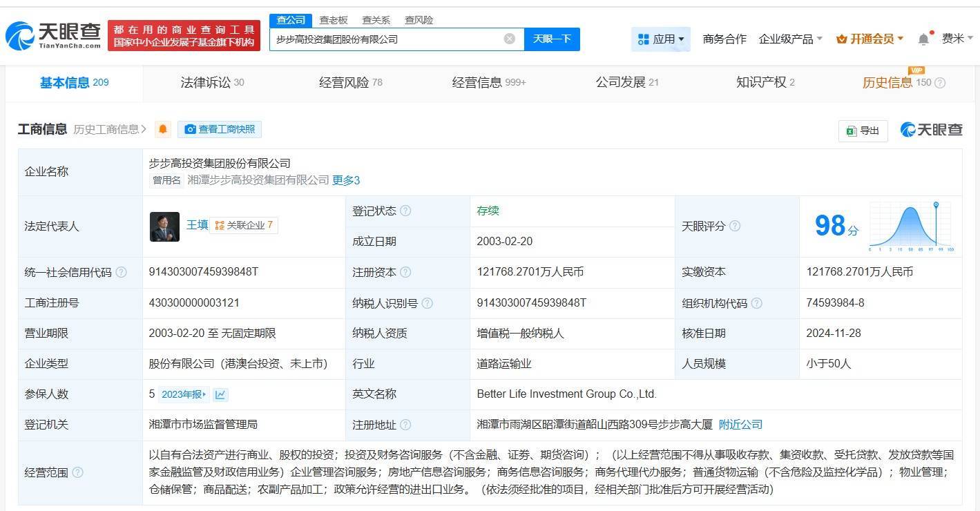The width and height of the screenshot is (980, 511).
Task: Click the 存续 registration status
Action: 488,211
